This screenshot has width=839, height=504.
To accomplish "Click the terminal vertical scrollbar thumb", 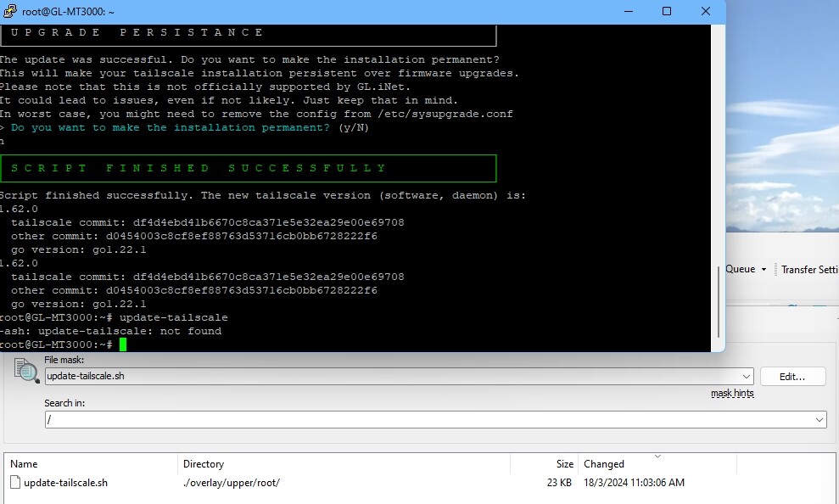I will coord(719,302).
